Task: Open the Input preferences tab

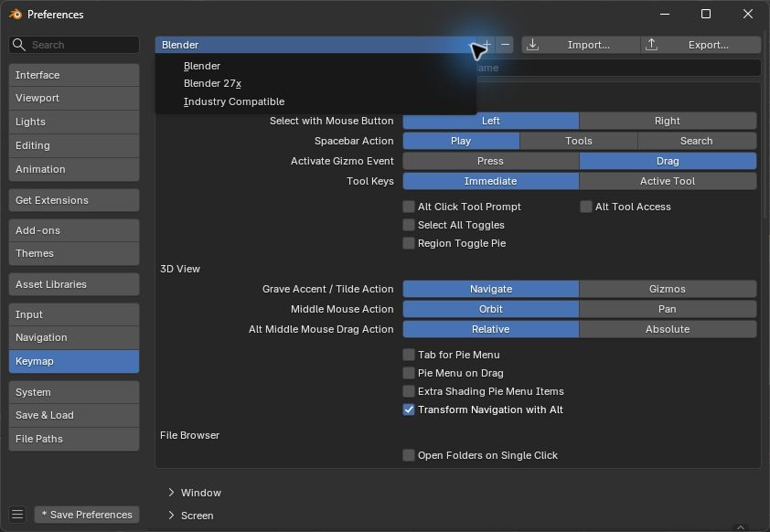Action: coord(74,314)
